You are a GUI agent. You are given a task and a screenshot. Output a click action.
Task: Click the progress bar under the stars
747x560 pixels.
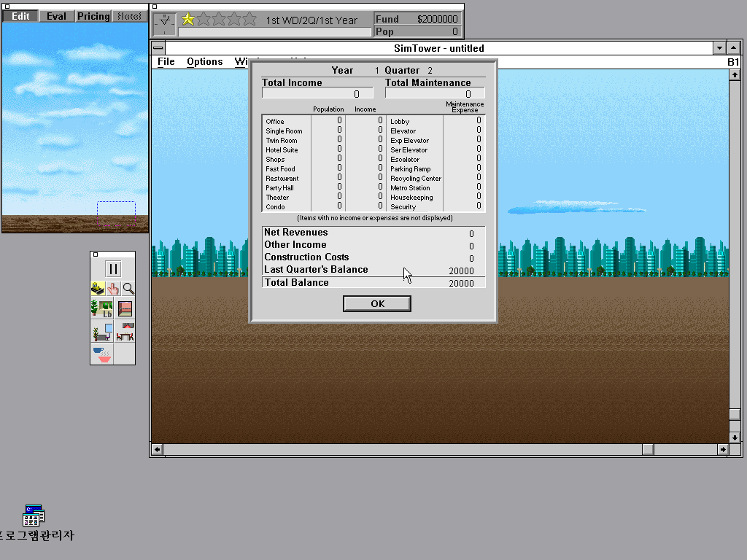coord(275,32)
